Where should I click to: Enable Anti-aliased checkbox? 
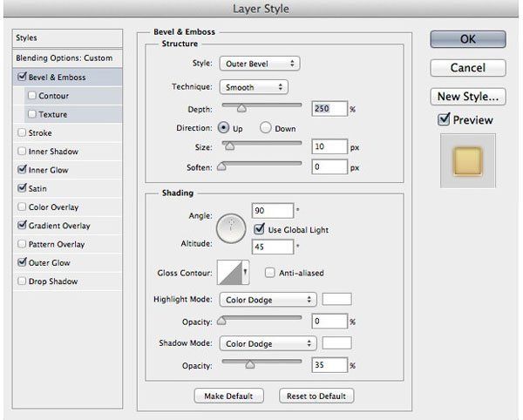point(269,273)
